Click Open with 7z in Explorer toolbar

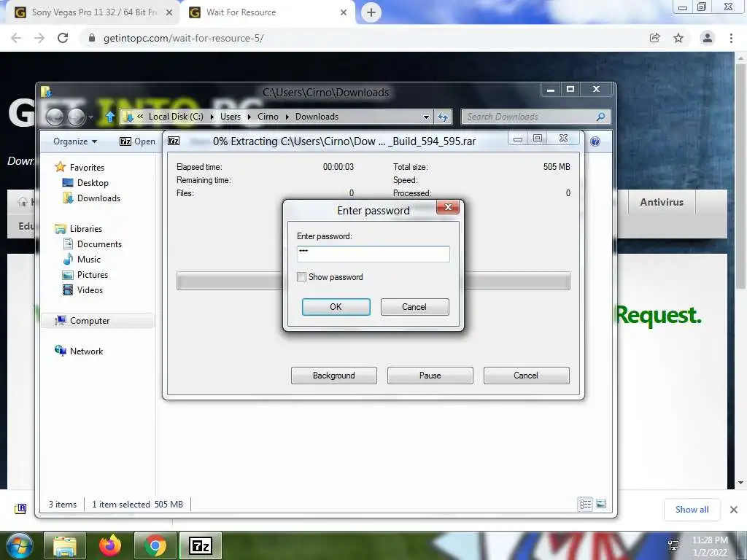[x=137, y=141]
